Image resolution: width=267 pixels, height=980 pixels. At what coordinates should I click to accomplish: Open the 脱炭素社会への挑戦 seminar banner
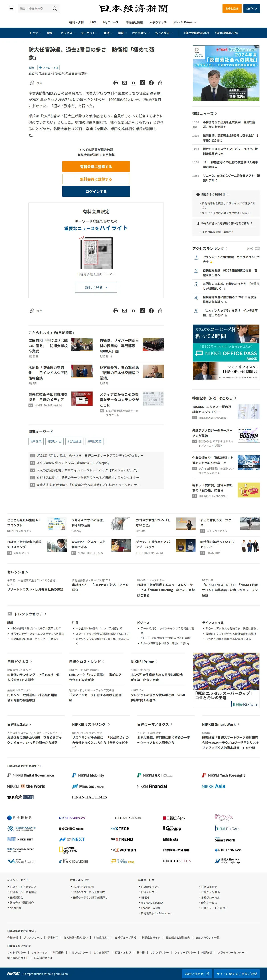[x=226, y=73]
